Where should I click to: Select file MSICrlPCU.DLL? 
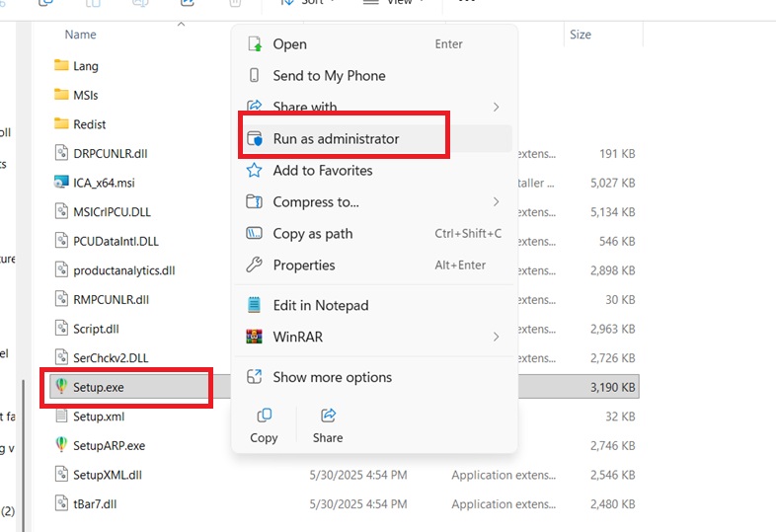112,212
